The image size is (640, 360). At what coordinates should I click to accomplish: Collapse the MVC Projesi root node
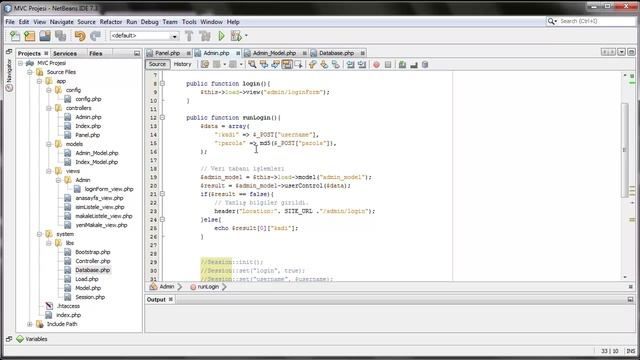(x=20, y=63)
